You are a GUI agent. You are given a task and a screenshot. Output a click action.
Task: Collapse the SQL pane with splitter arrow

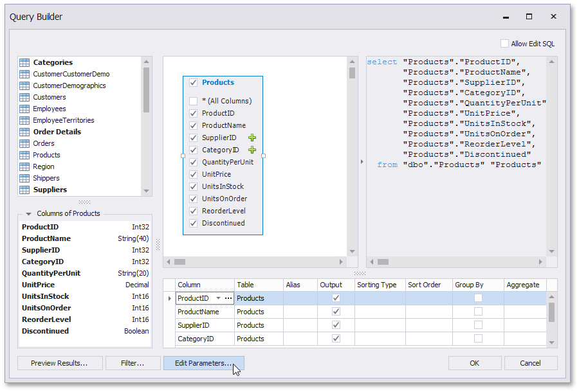[x=361, y=162]
